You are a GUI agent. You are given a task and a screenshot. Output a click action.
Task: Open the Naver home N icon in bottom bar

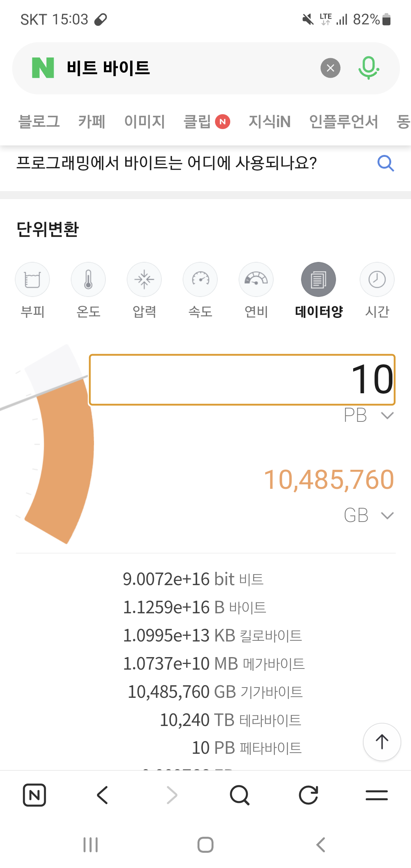(x=35, y=795)
